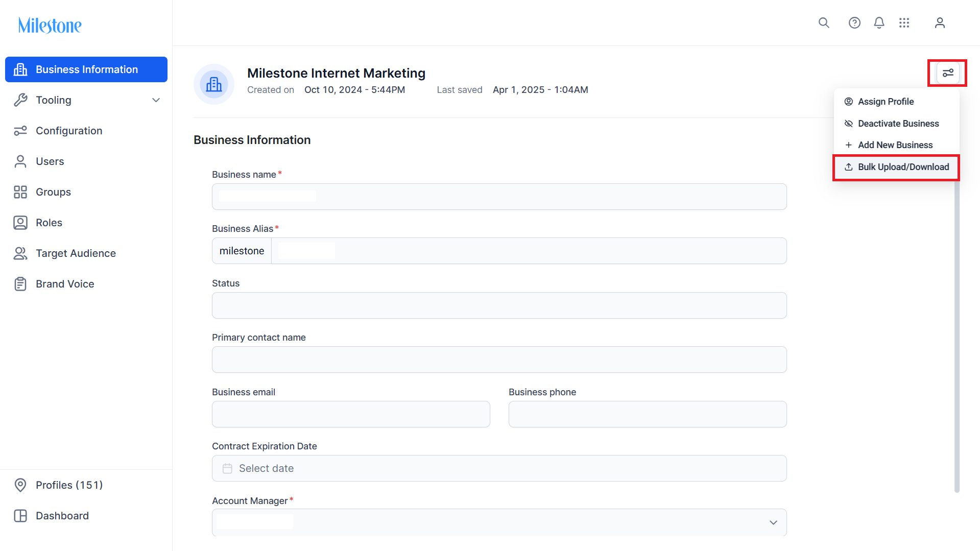
Task: Click the created date Oct 10, 2024
Action: coord(354,90)
